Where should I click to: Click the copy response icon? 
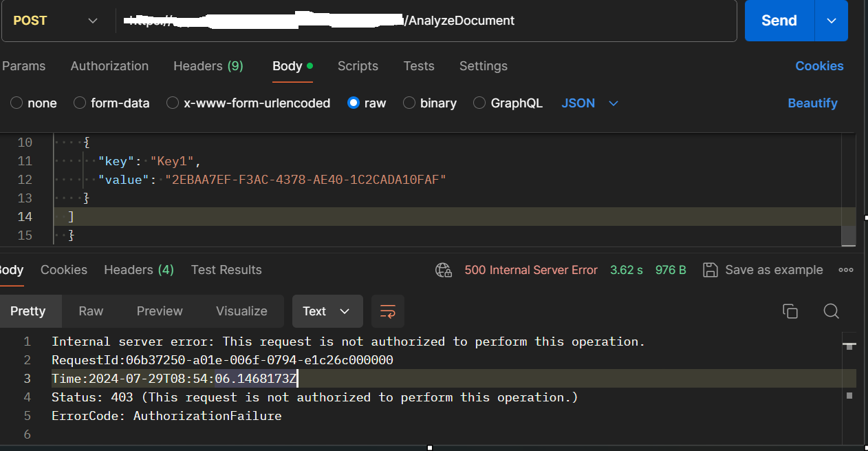pos(790,311)
